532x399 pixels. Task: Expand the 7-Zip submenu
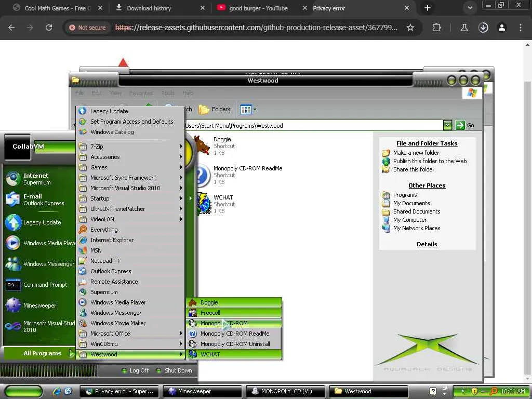[130, 147]
